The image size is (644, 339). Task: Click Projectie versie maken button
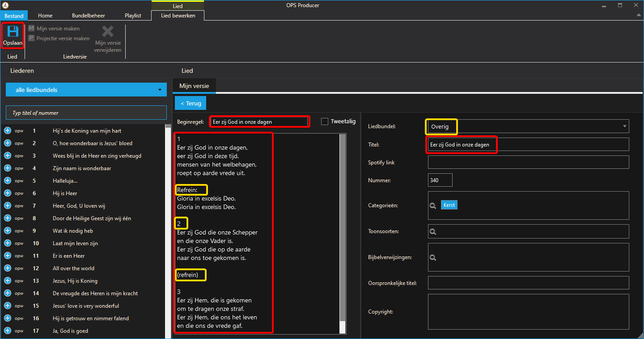coord(59,38)
